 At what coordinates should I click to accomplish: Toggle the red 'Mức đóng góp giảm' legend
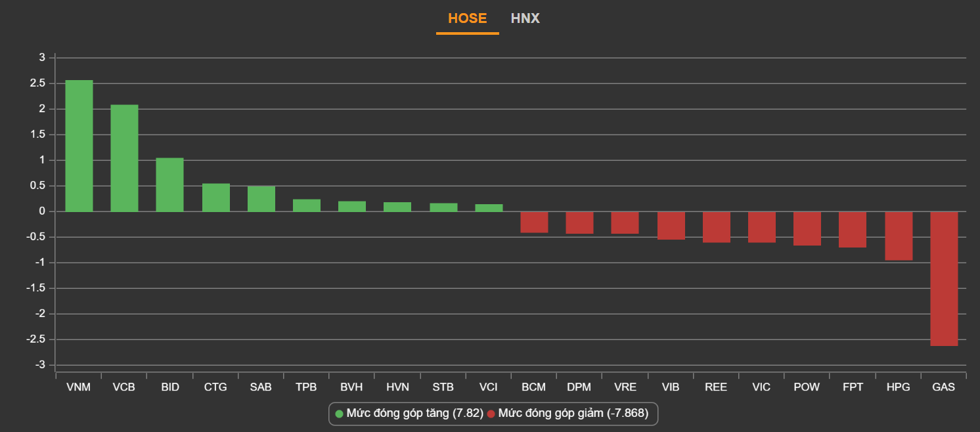[x=573, y=414]
